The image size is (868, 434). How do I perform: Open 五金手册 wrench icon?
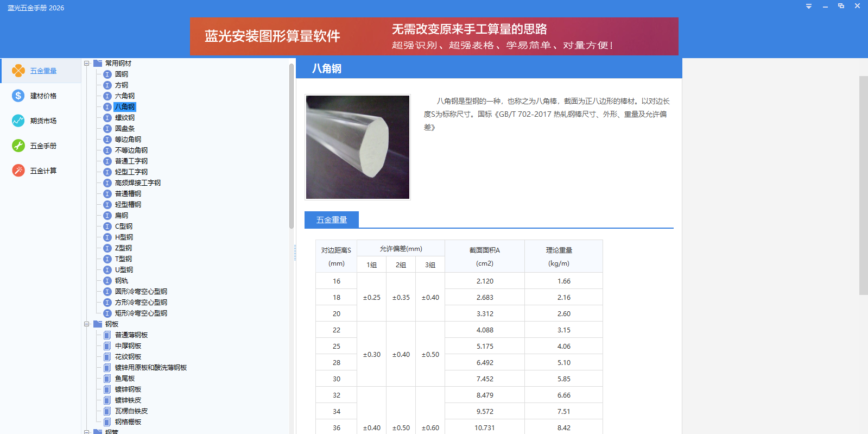tap(18, 146)
